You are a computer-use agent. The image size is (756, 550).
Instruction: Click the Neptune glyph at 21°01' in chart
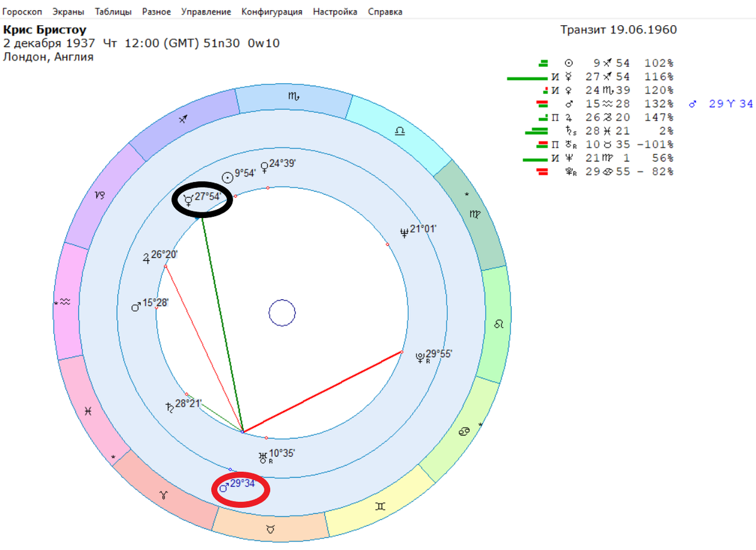404,232
